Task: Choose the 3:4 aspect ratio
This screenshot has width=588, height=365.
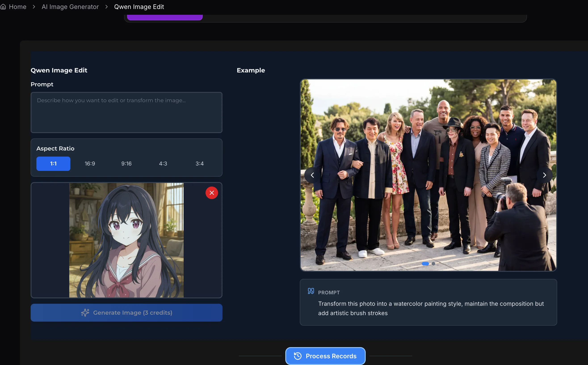Action: pos(200,163)
